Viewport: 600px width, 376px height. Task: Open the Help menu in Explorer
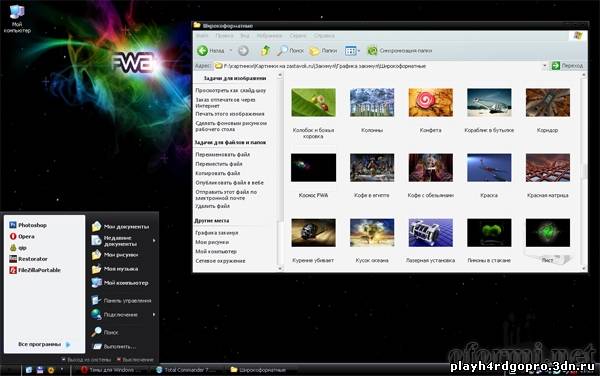pos(324,36)
